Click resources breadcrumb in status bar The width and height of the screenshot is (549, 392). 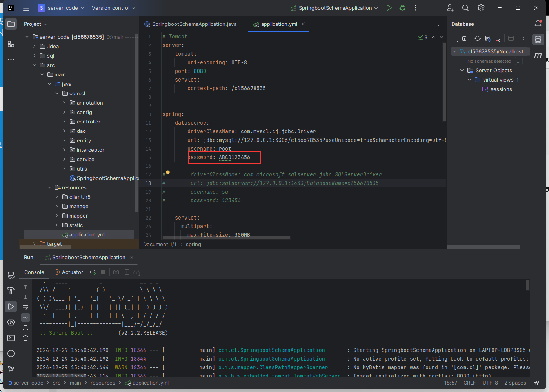click(103, 383)
